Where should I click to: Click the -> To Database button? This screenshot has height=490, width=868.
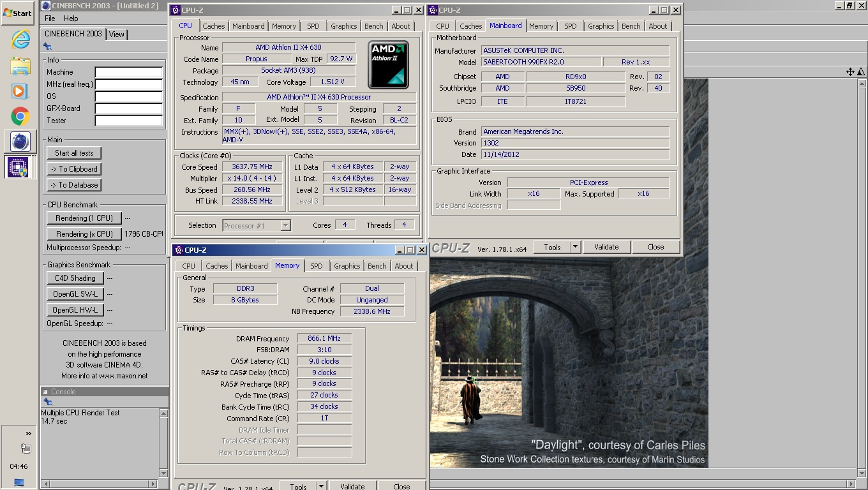pos(74,185)
